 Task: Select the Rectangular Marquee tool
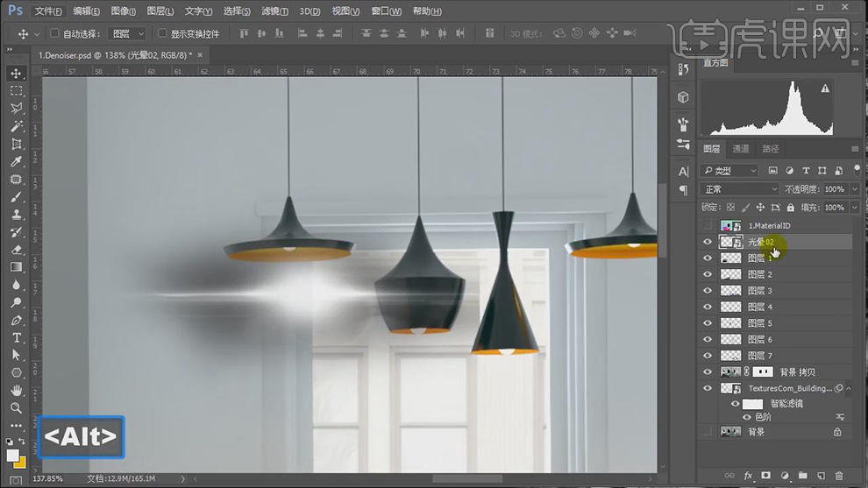(16, 91)
